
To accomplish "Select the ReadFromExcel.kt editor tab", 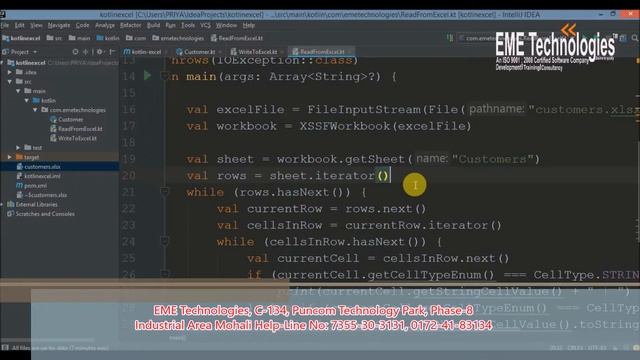I will pos(321,52).
